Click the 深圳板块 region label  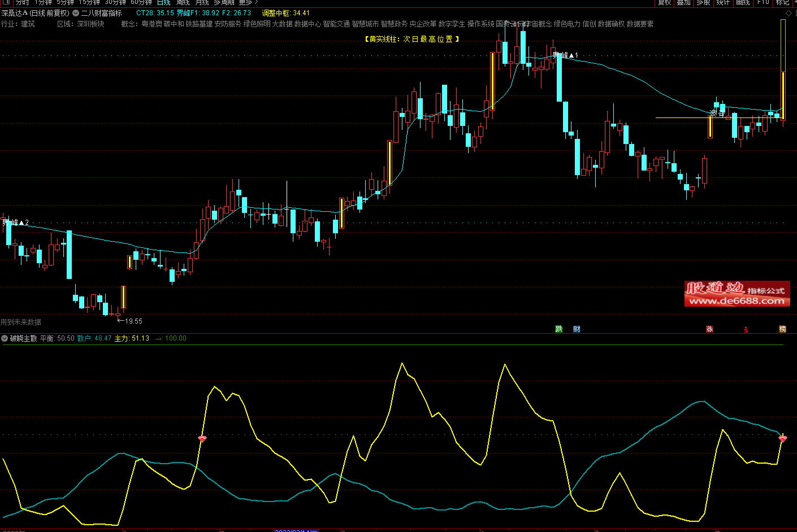[91, 24]
